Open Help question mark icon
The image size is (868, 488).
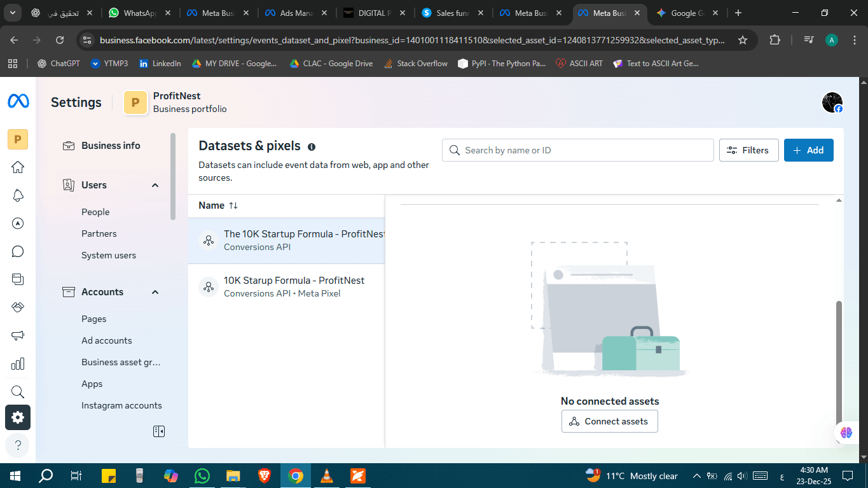pyautogui.click(x=18, y=445)
